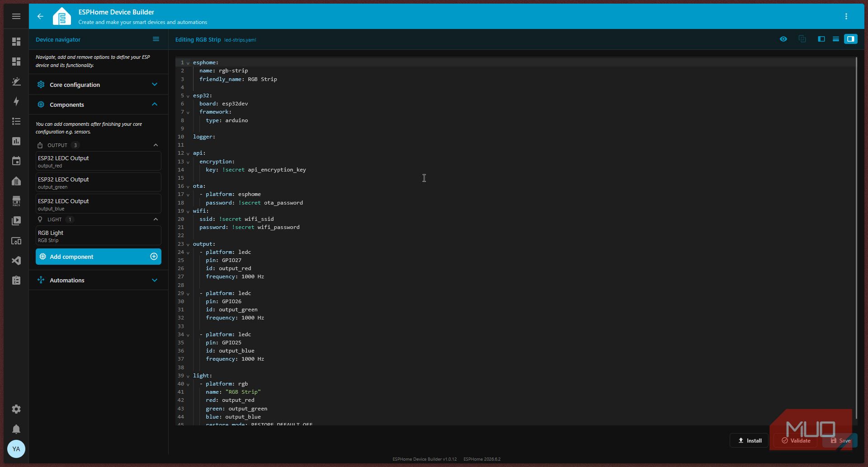Click the ESPHome Device Builder v1.0.12 footer text
Screen dimensions: 868x467
pyautogui.click(x=425, y=459)
